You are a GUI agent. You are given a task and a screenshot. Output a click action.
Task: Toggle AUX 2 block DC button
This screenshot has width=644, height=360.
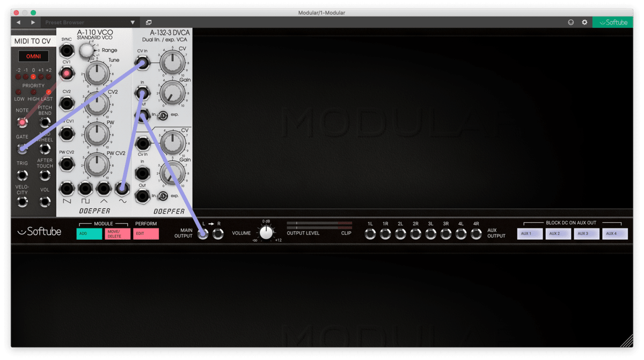(x=559, y=234)
